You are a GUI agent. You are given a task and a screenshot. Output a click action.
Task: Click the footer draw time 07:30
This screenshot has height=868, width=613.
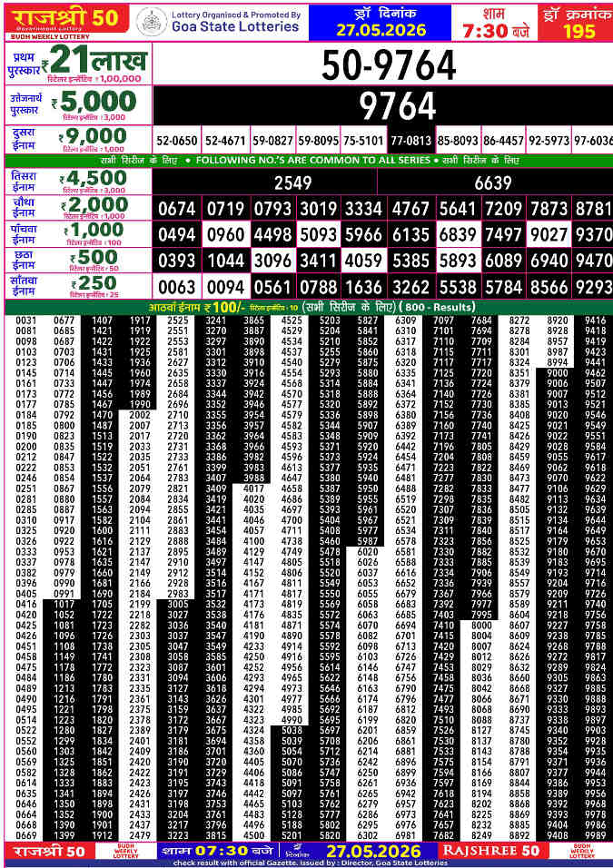(222, 850)
